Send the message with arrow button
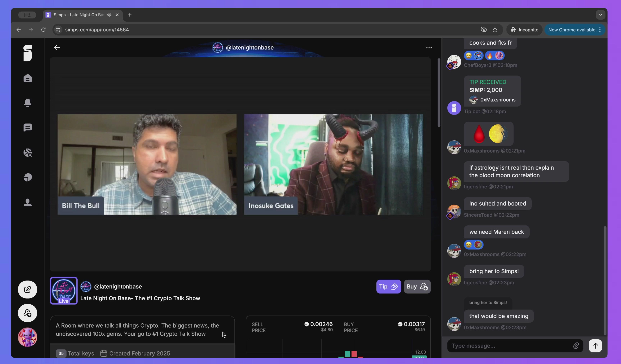 (x=595, y=346)
